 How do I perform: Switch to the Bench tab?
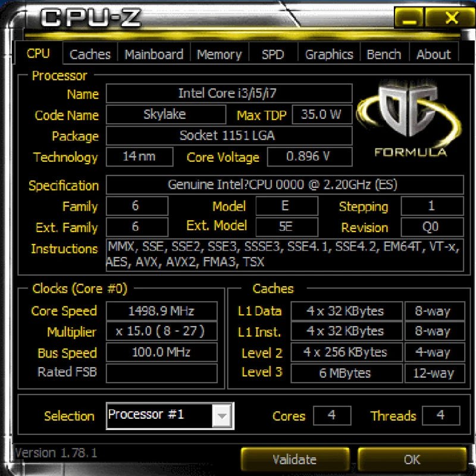384,54
